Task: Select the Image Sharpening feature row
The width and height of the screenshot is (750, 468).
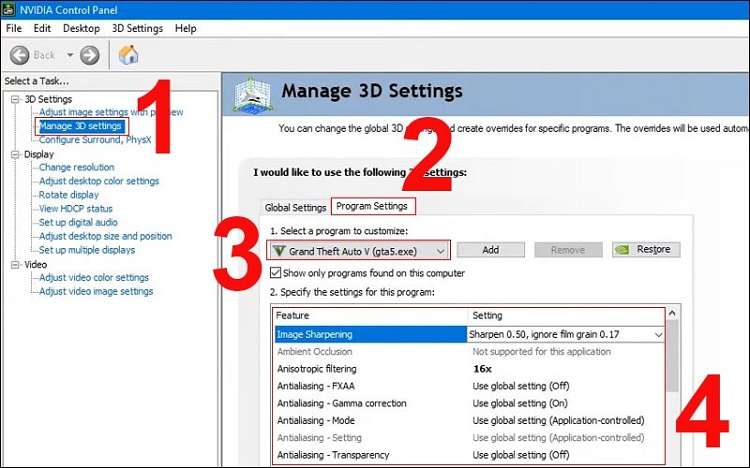Action: [x=371, y=334]
